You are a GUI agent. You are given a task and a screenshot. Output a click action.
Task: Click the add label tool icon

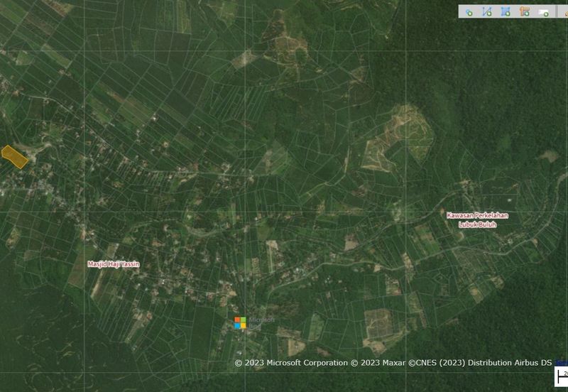pos(544,12)
